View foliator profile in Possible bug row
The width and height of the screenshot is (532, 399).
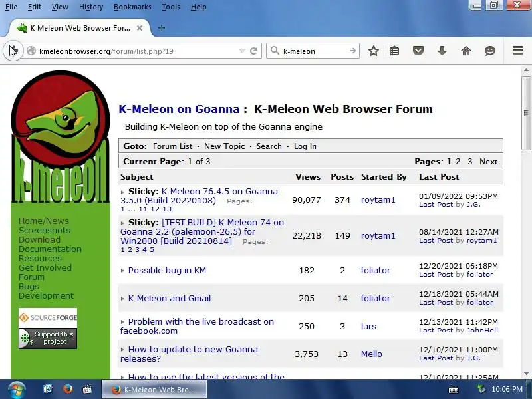pyautogui.click(x=375, y=271)
